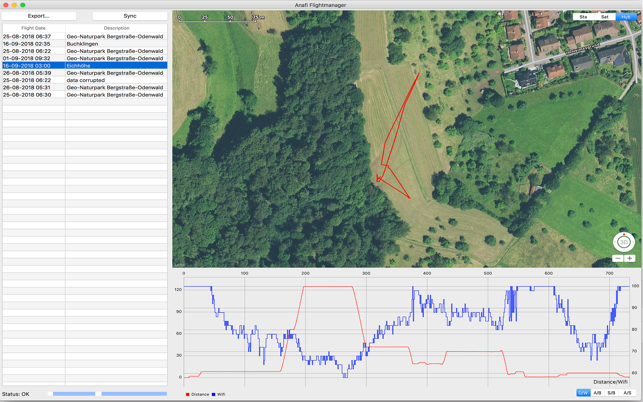This screenshot has height=402, width=643.
Task: Sort by the Flight Date column header
Action: pyautogui.click(x=34, y=28)
